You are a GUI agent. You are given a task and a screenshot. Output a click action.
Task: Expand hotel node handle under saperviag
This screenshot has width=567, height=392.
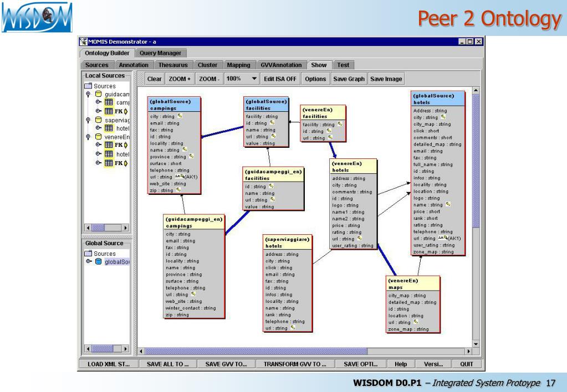98,128
